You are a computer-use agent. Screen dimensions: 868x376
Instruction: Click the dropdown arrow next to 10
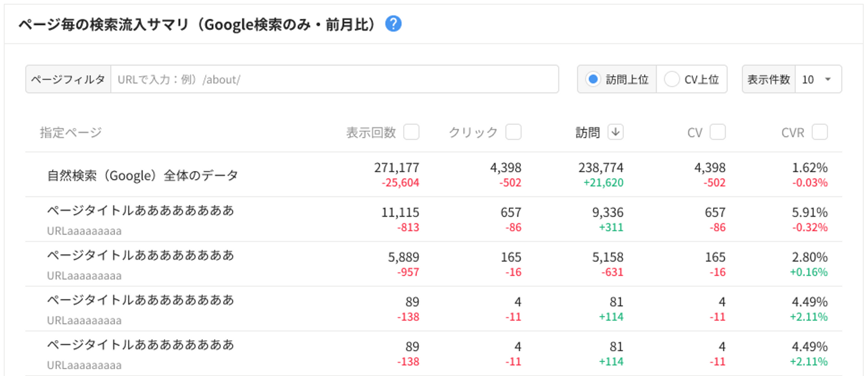[828, 79]
